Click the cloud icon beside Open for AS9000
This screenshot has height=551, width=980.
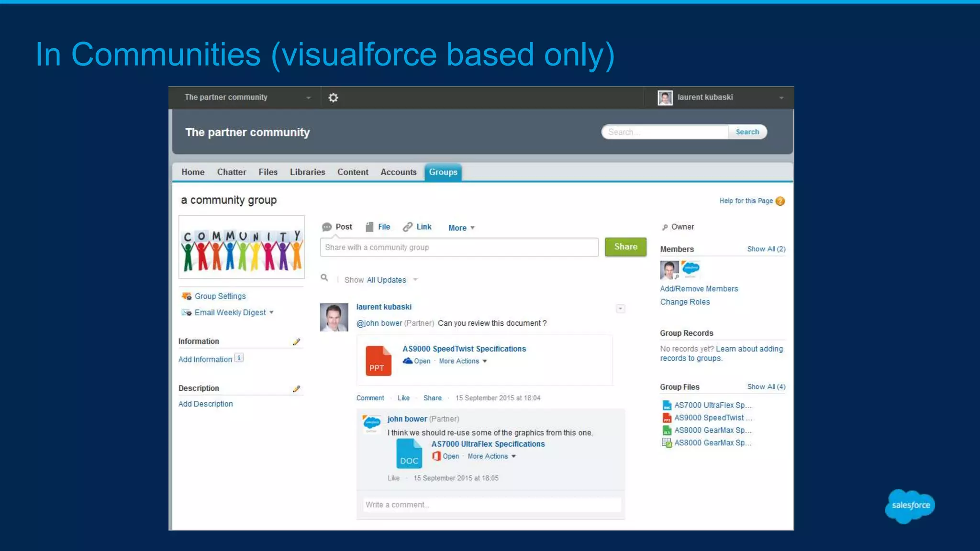[407, 361]
